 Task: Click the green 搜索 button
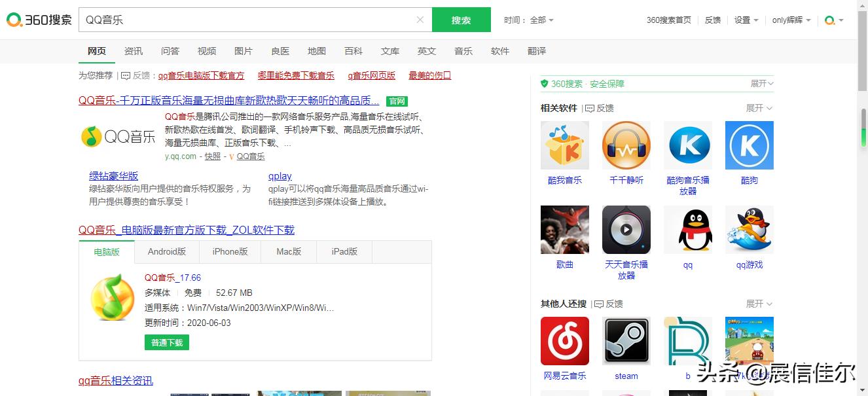[461, 20]
